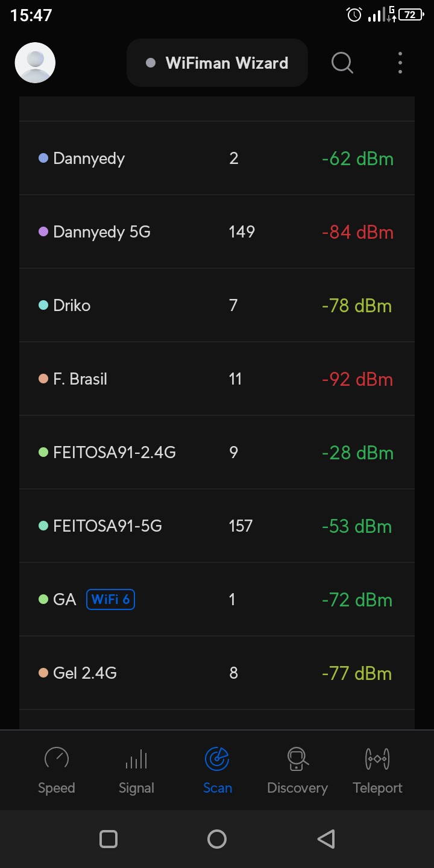This screenshot has width=434, height=868.
Task: Select FEITOSA91-2.4G network
Action: tap(217, 453)
